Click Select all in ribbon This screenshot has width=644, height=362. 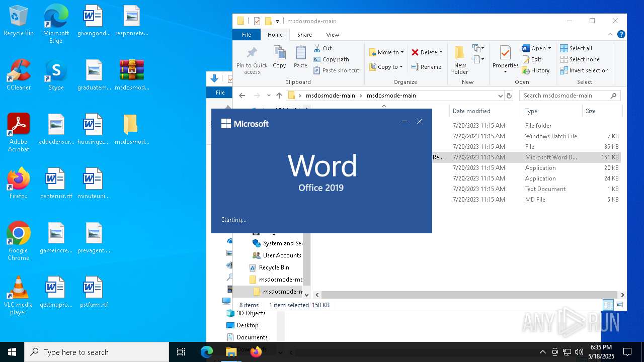(x=576, y=48)
